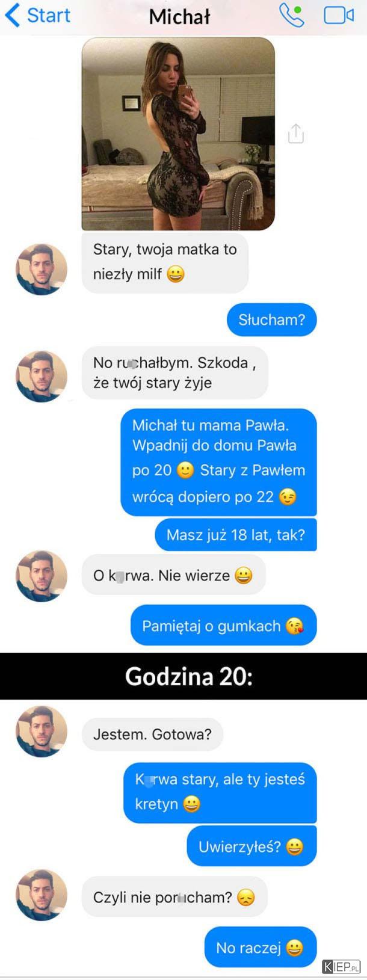The width and height of the screenshot is (367, 980).
Task: Start a voice call with Michał
Action: pos(292,15)
